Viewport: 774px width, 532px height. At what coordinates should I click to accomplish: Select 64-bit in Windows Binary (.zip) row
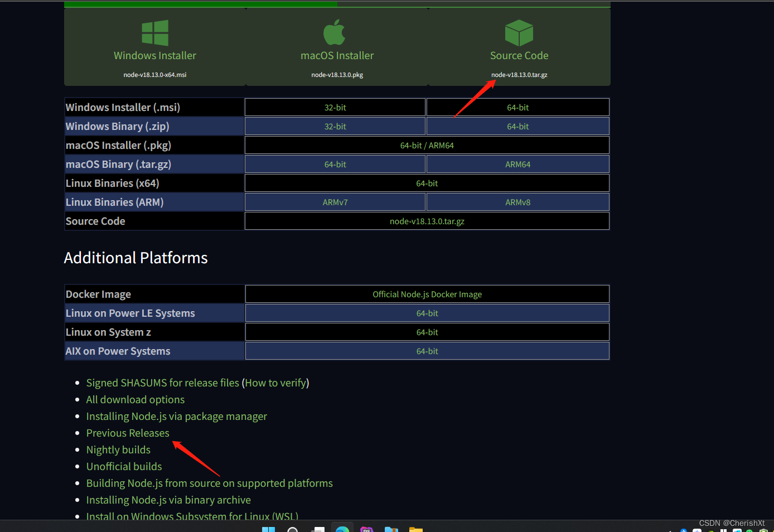(518, 126)
